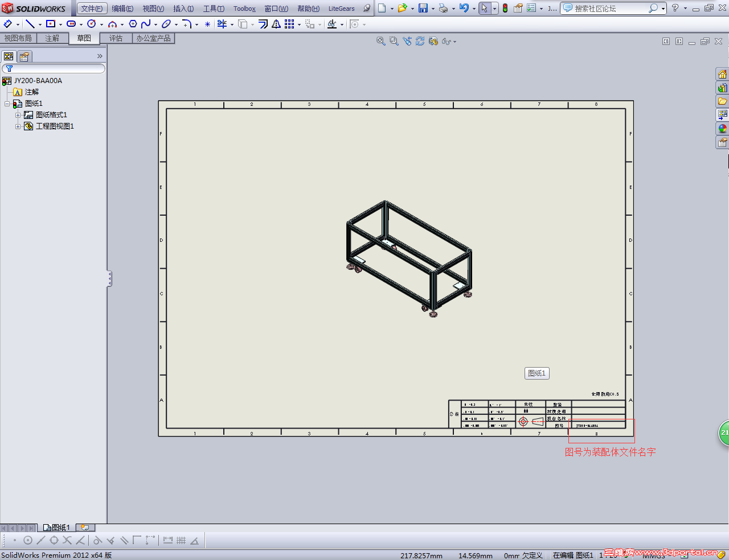Toggle the Intersection snap

[67, 541]
